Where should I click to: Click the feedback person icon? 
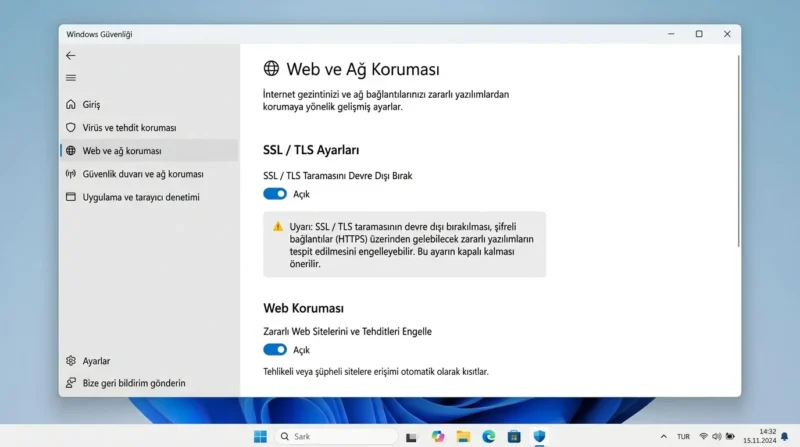pos(70,383)
